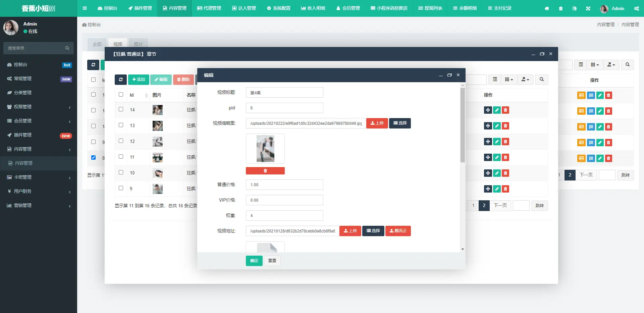Switch to the 视频 tab

click(117, 44)
